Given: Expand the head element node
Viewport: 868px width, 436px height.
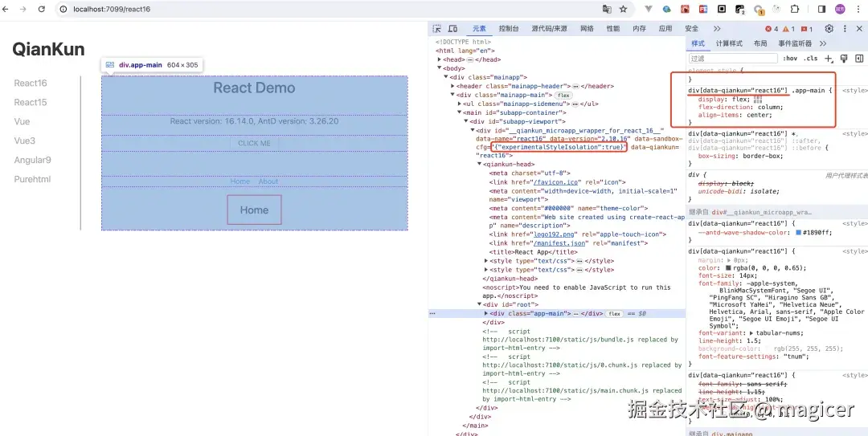Looking at the screenshot, I should tap(440, 59).
